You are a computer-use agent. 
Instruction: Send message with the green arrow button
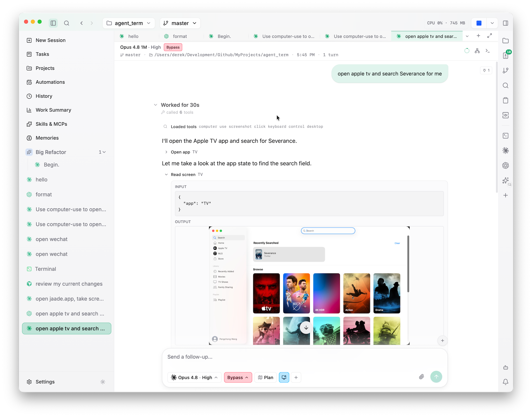point(436,377)
